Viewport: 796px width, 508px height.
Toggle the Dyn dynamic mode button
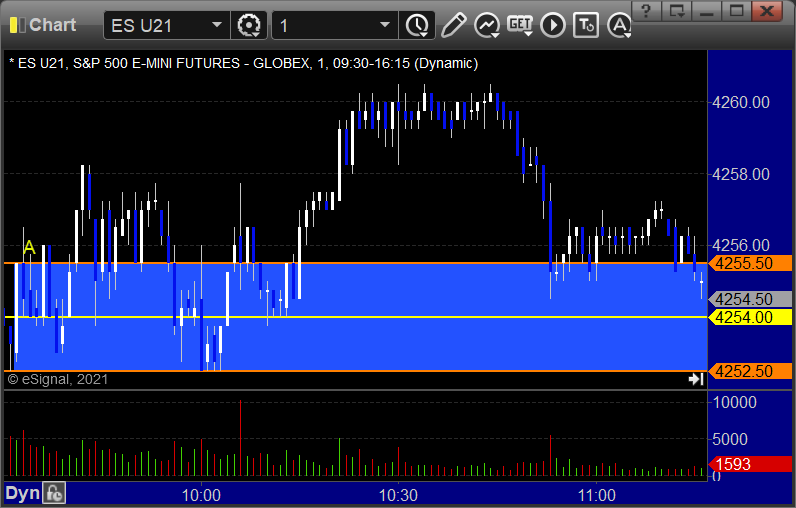point(22,493)
